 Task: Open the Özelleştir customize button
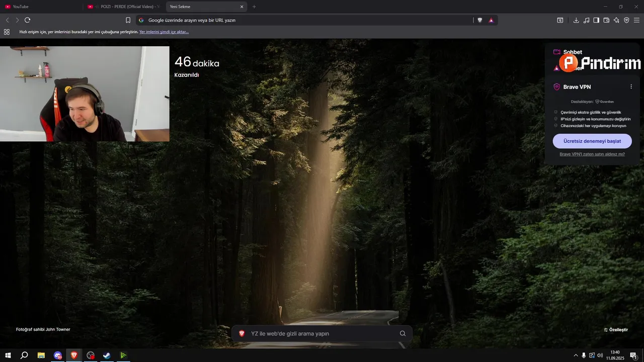616,330
